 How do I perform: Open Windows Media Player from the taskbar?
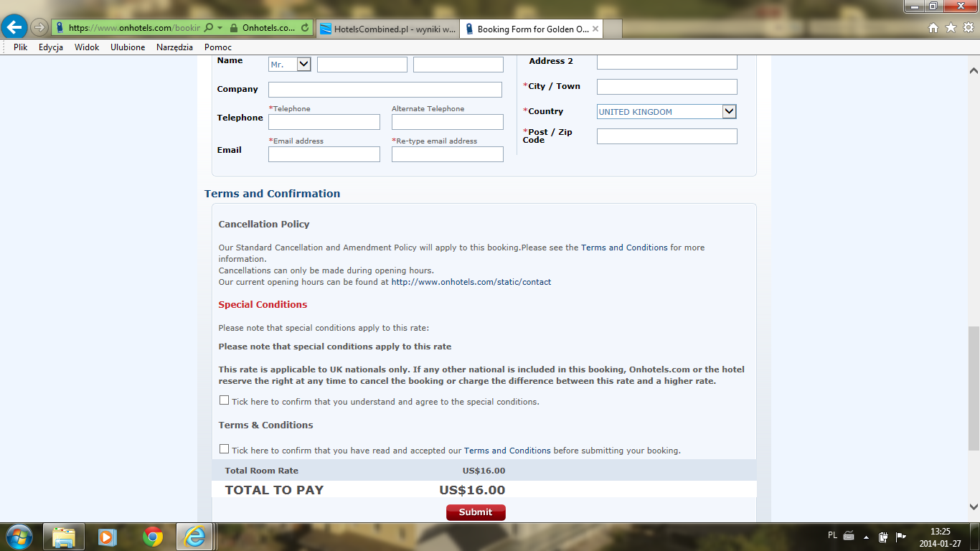coord(108,537)
